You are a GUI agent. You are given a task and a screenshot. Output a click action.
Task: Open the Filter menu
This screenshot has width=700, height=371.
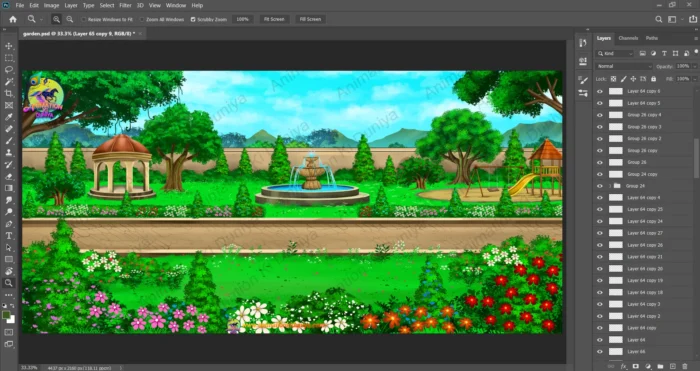[x=125, y=5]
